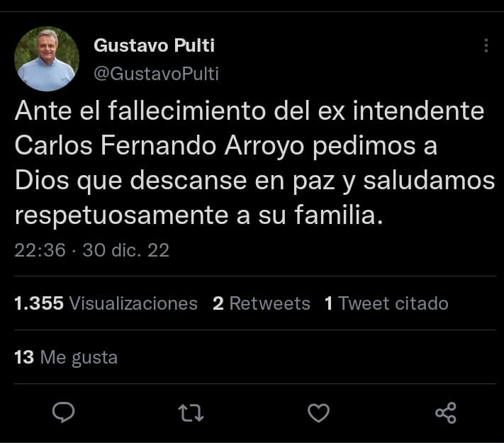
Task: Open the share icon options
Action: click(x=445, y=412)
